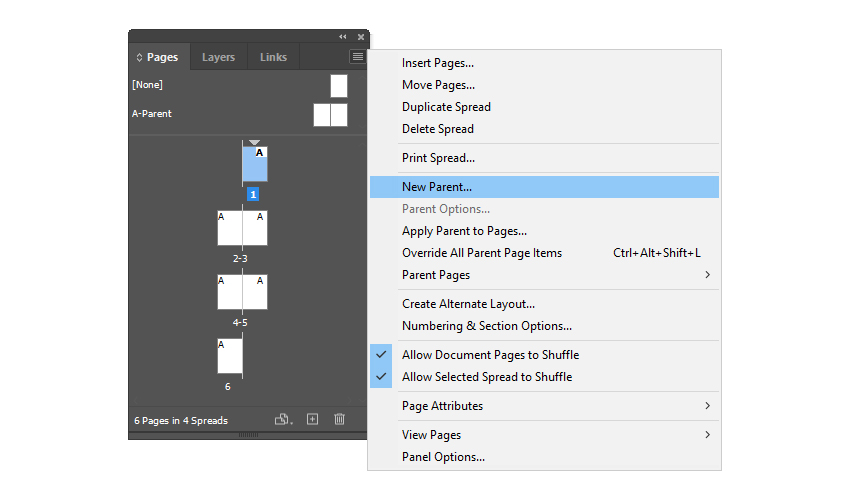The image size is (850, 500).
Task: Click the highlighted page number 1 label
Action: point(253,194)
